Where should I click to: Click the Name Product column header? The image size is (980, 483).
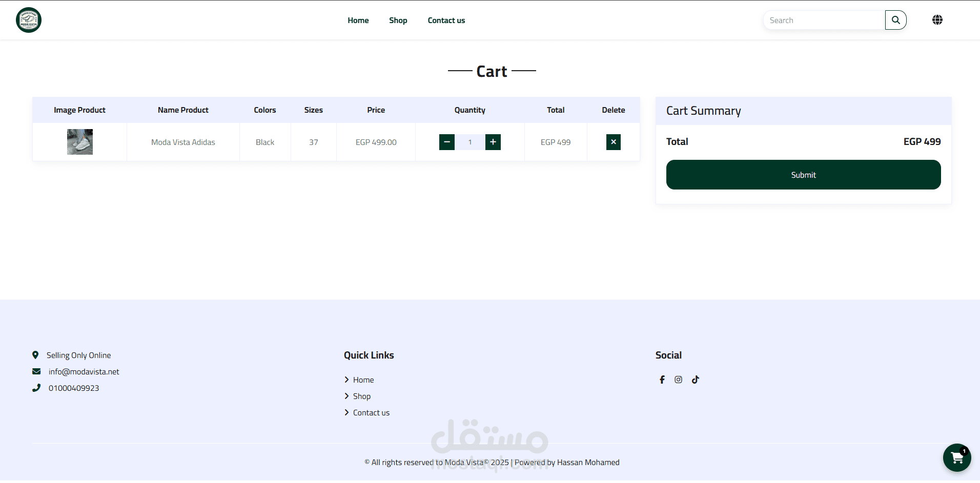coord(183,110)
